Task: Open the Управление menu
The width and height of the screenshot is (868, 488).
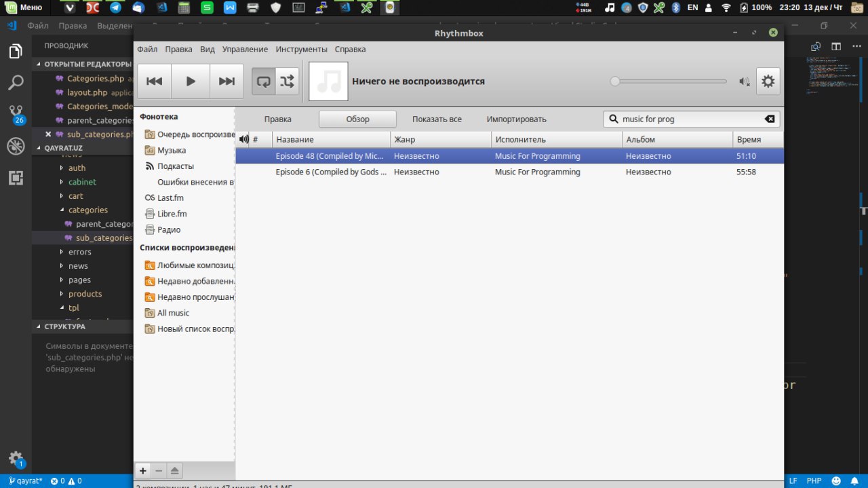Action: (x=245, y=50)
